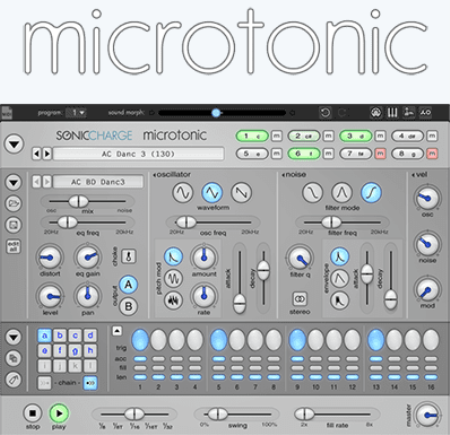Mute drum channel 6
Viewport: 450px width, 435px height.
[328, 154]
